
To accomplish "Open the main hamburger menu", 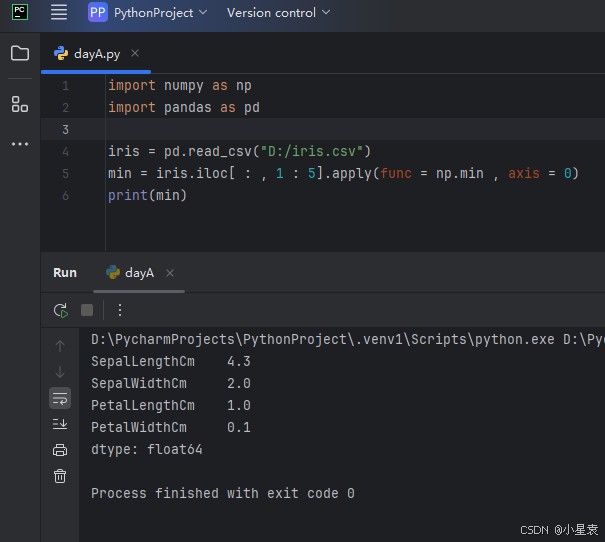I will 59,13.
